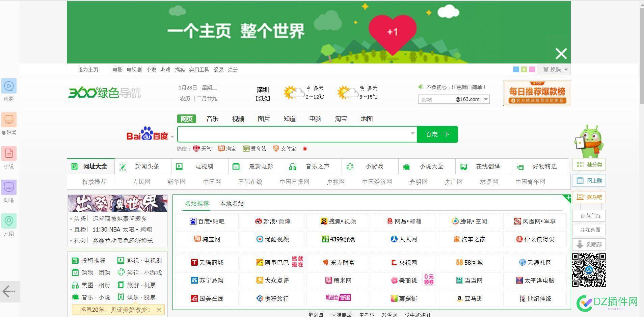The height and width of the screenshot is (317, 644).
Task: Open 网上购 side button
Action: coord(589,181)
